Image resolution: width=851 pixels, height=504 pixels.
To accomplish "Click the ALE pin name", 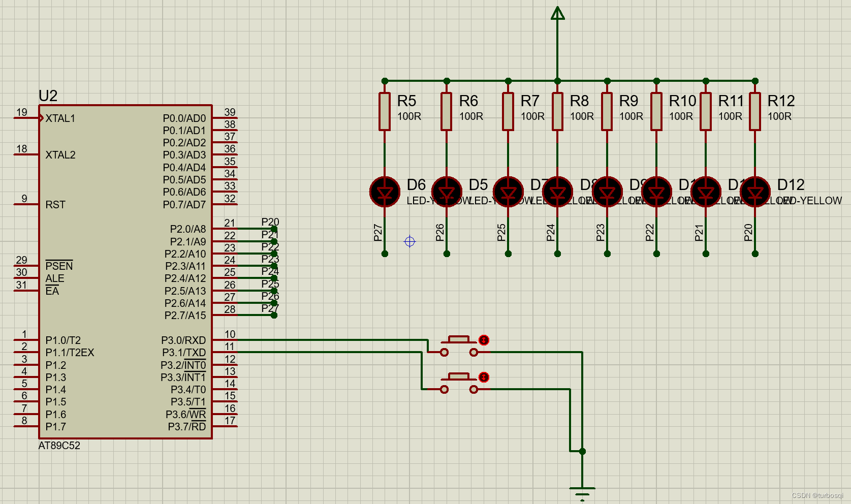I will (55, 278).
